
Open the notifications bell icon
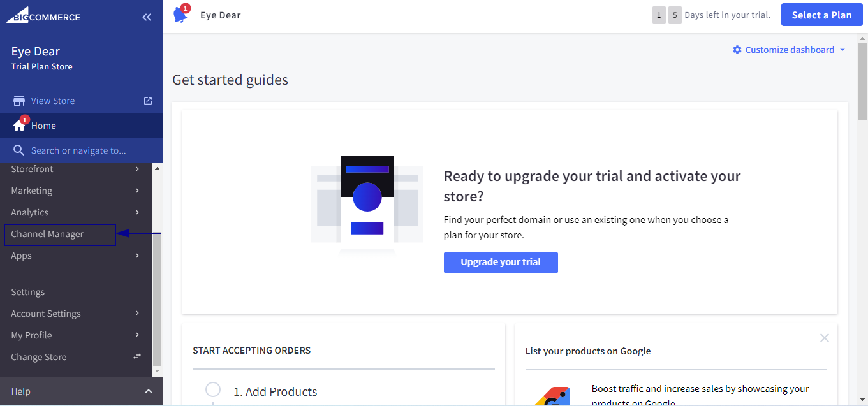click(181, 14)
